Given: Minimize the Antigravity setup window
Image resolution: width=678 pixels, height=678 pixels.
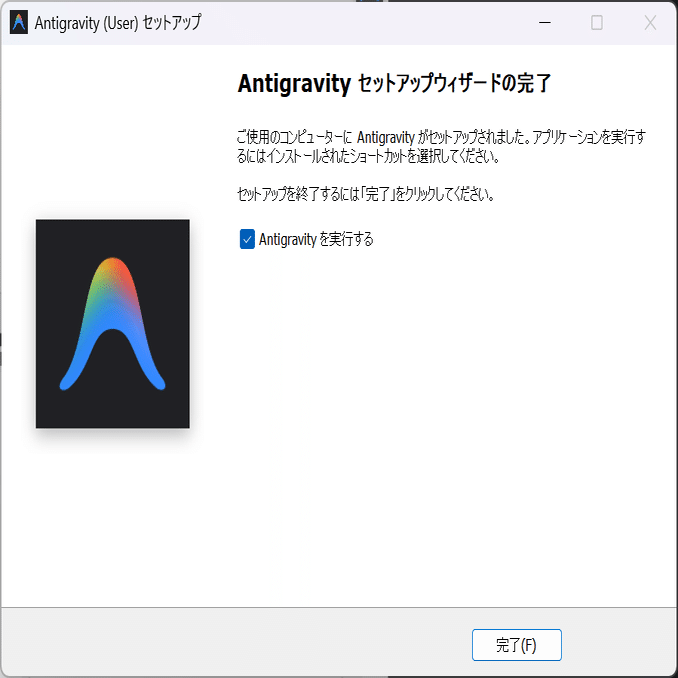Looking at the screenshot, I should click(x=544, y=22).
